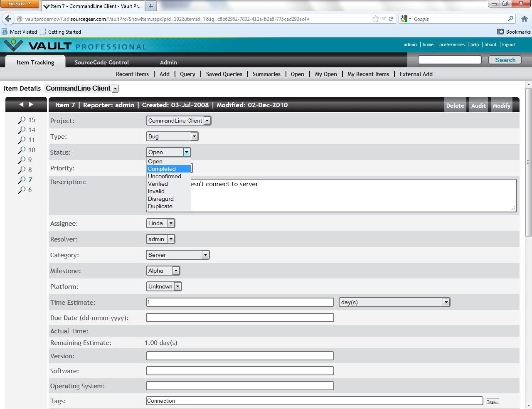Bookmark this page with star icon
This screenshot has height=409, width=532.
tap(376, 19)
